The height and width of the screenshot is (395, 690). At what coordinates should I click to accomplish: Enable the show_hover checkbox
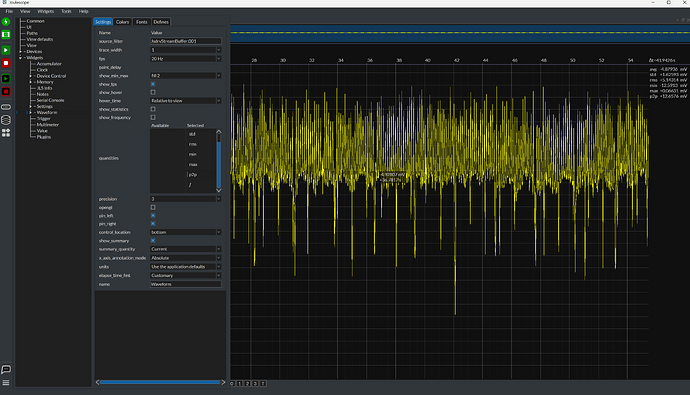click(x=153, y=92)
